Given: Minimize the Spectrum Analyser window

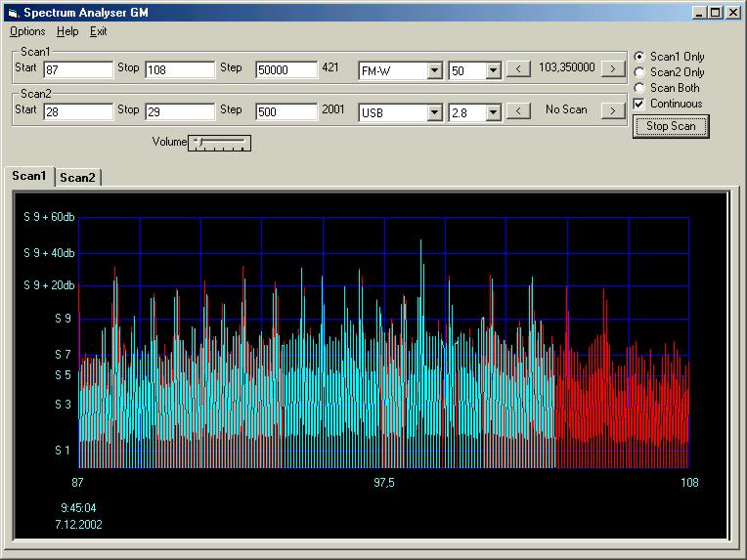Looking at the screenshot, I should pyautogui.click(x=699, y=13).
